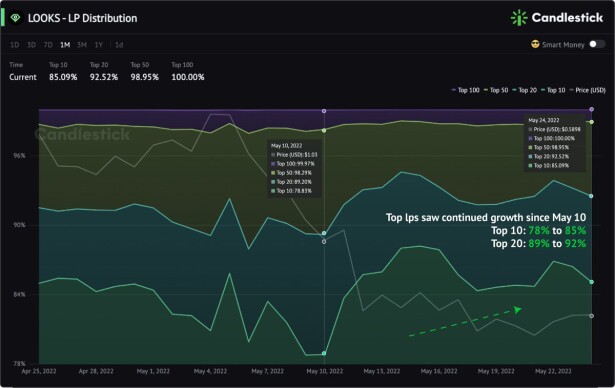Screen dimensions: 615x388
Task: Click Price end point on May 24
Action: pos(591,316)
